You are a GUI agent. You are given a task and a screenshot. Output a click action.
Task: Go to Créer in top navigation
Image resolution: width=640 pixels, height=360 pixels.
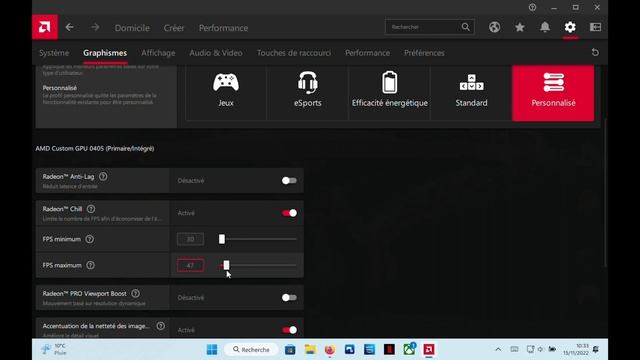click(174, 28)
